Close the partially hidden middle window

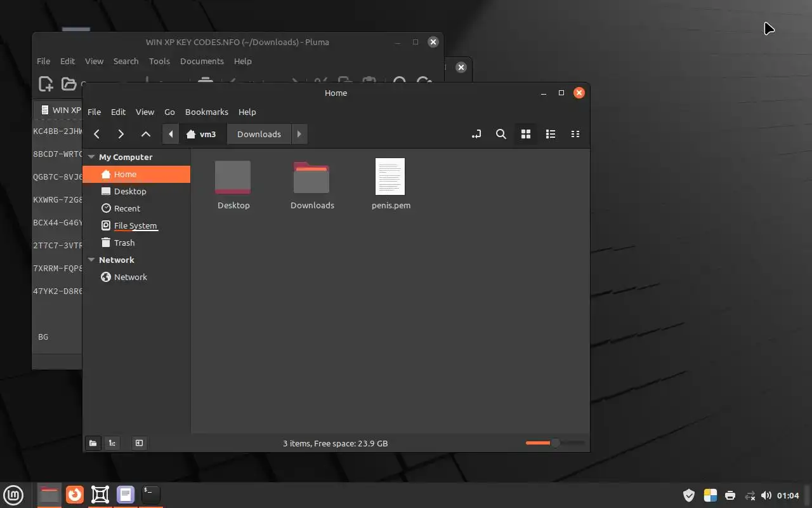click(x=461, y=67)
